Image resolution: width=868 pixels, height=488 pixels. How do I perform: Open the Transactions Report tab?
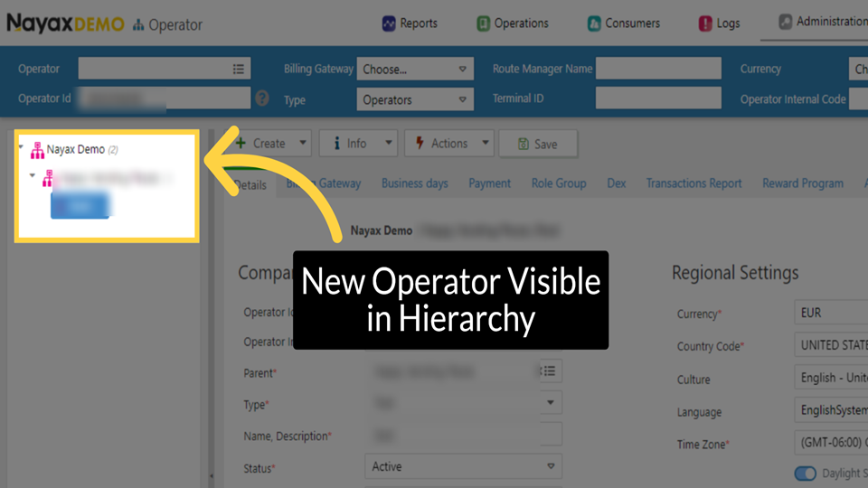tap(693, 183)
